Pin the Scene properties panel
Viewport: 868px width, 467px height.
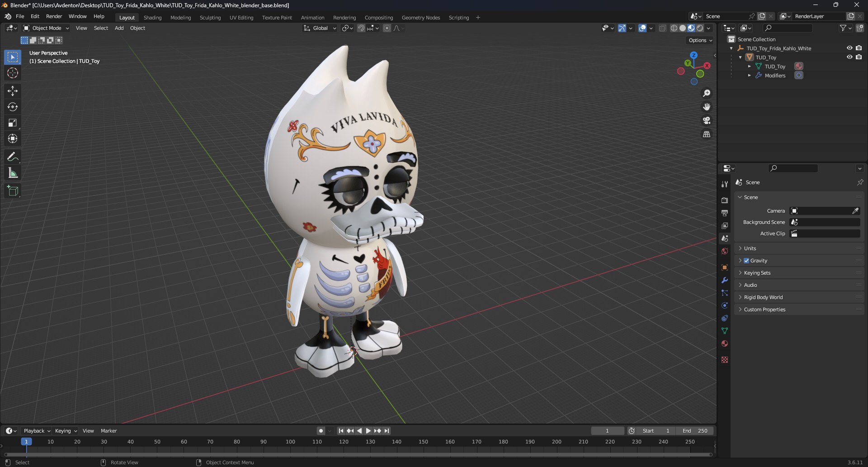point(860,182)
